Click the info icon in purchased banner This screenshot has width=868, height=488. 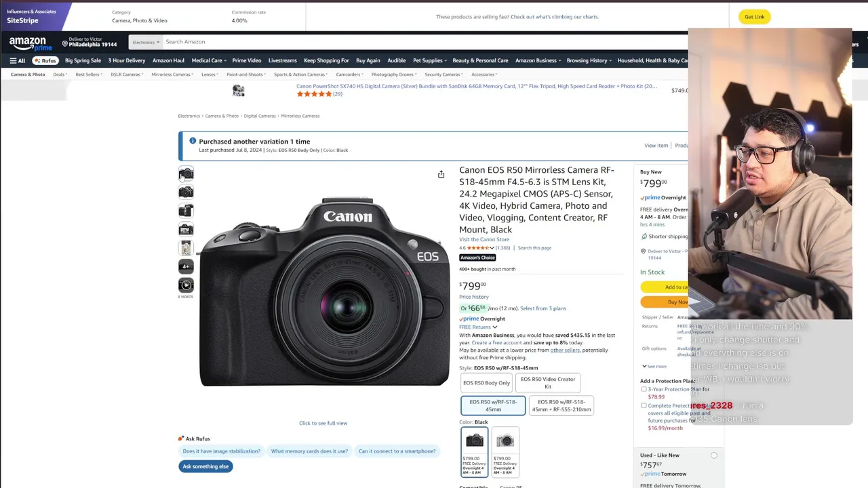pyautogui.click(x=193, y=141)
